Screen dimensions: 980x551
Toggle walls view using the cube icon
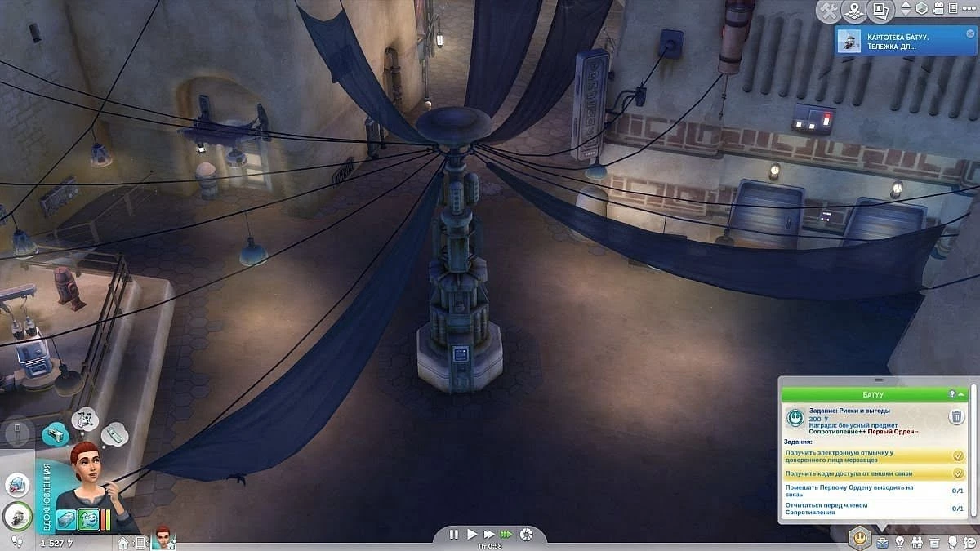(x=920, y=11)
